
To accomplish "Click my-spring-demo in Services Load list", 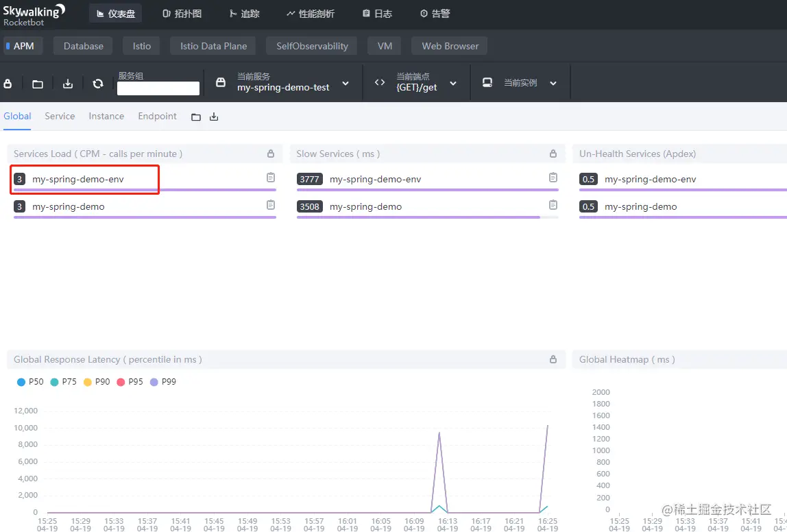I will coord(69,207).
